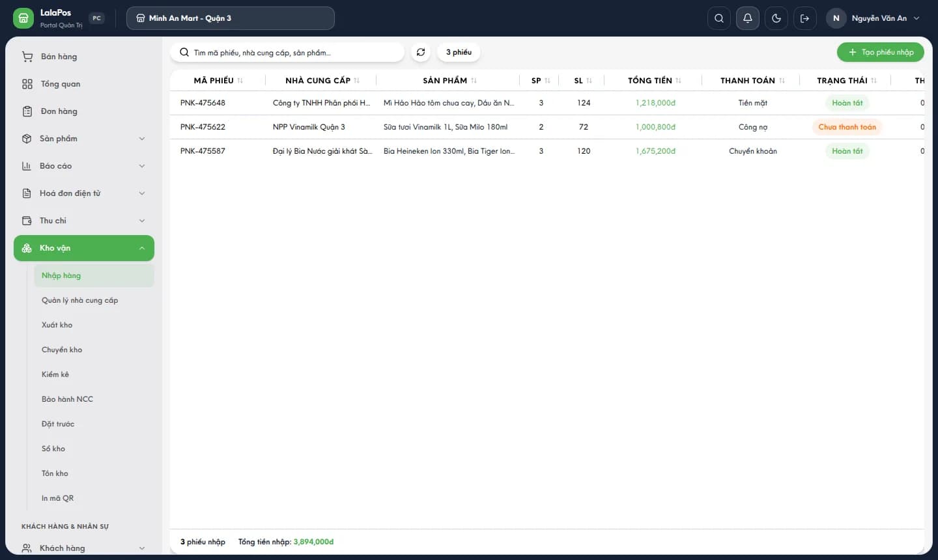Click the Kho vận boxes icon
The width and height of the screenshot is (938, 560).
coord(27,248)
